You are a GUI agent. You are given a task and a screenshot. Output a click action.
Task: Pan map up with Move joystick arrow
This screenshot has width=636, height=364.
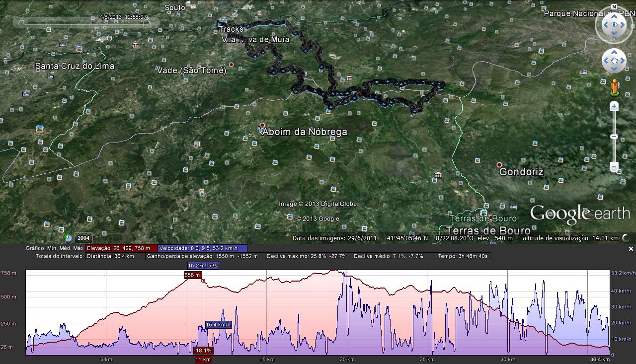pos(614,52)
